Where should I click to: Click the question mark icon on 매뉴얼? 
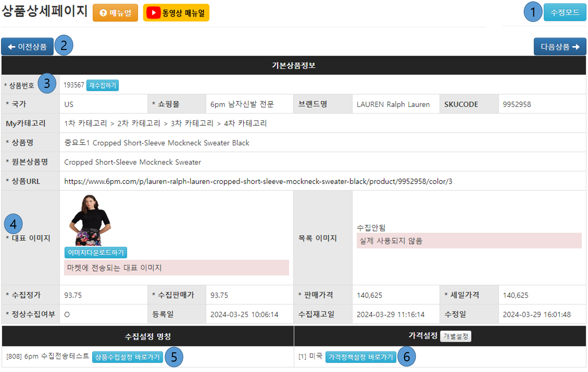click(103, 13)
